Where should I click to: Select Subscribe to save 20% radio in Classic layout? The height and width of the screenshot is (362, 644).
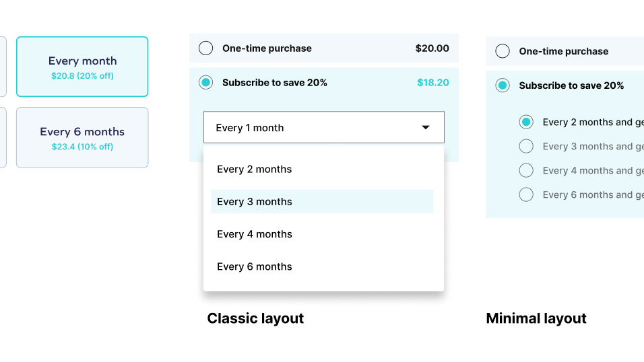[x=206, y=83]
